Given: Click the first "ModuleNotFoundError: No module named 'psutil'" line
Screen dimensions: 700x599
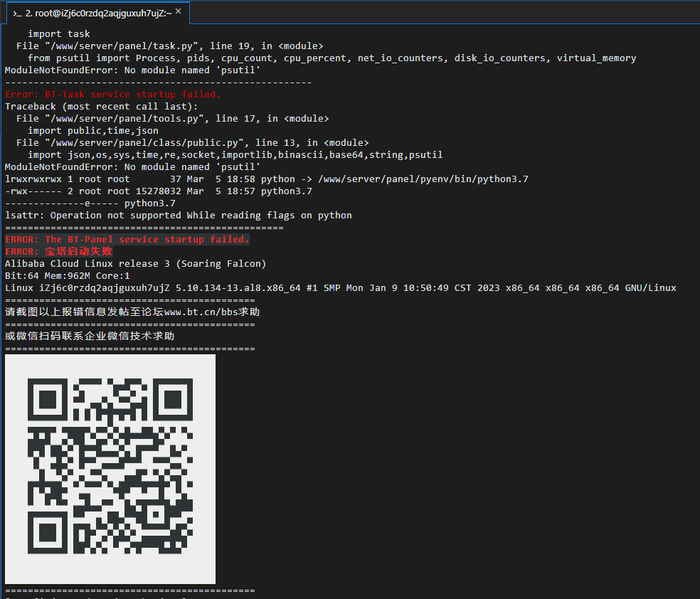Looking at the screenshot, I should click(132, 70).
